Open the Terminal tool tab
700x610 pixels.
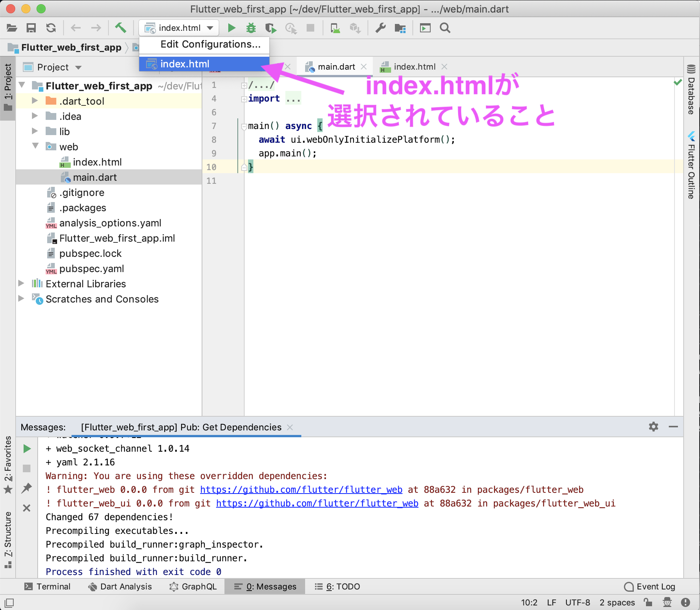pyautogui.click(x=48, y=586)
